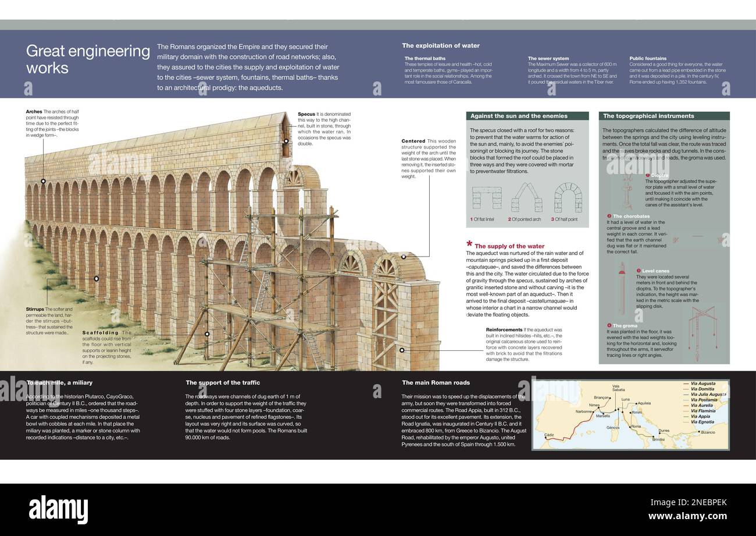
Task: Click the 'Level canes' instrument label
Action: (x=655, y=271)
